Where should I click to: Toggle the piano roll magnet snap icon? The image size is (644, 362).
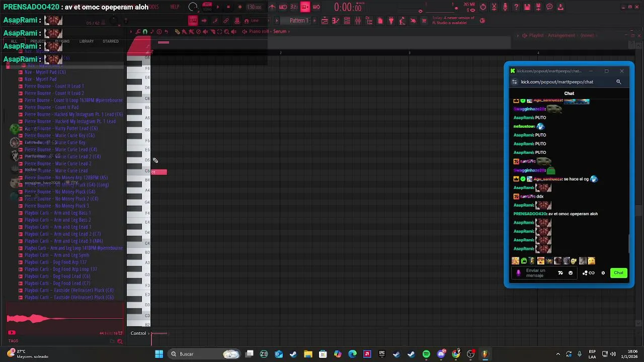pos(145,32)
